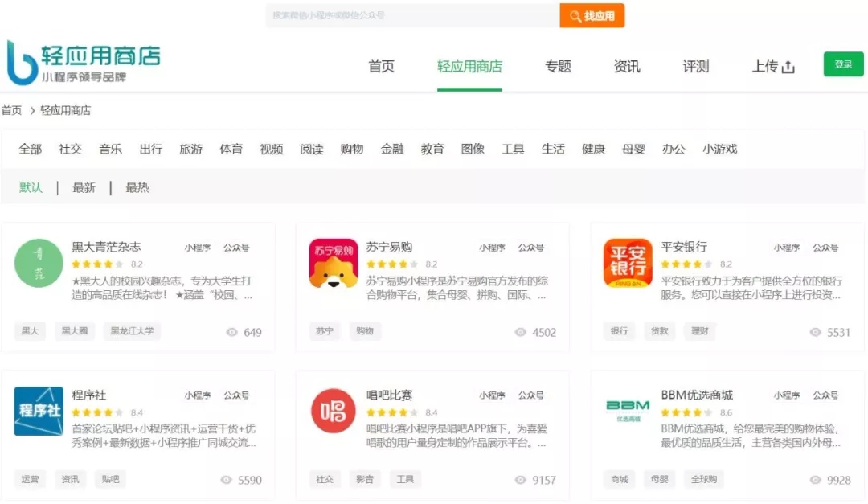
Task: Click the upload arrow icon beside 上传
Action: coord(788,67)
